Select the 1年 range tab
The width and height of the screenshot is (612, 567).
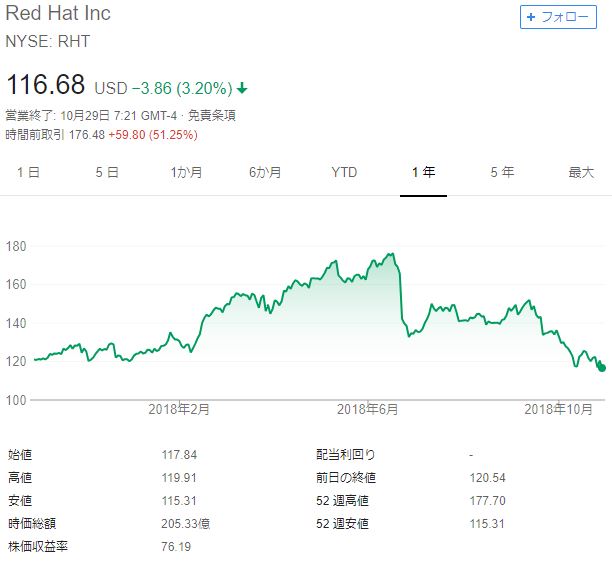point(423,172)
